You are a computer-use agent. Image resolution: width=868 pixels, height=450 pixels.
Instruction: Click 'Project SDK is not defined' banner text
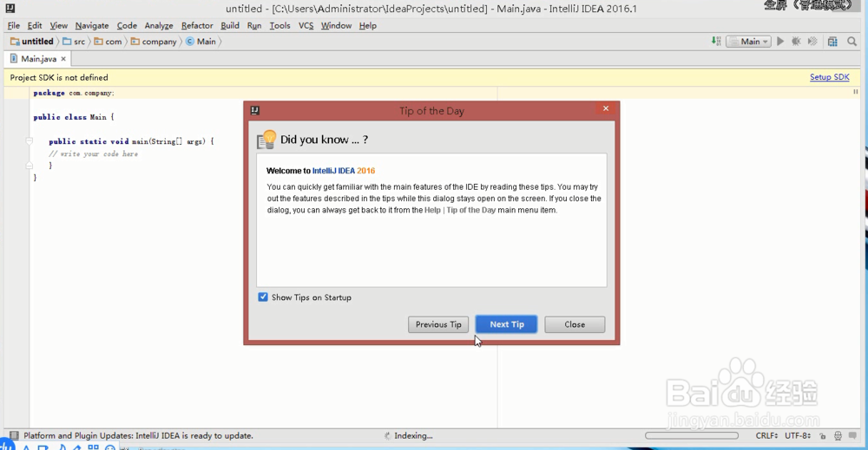59,77
